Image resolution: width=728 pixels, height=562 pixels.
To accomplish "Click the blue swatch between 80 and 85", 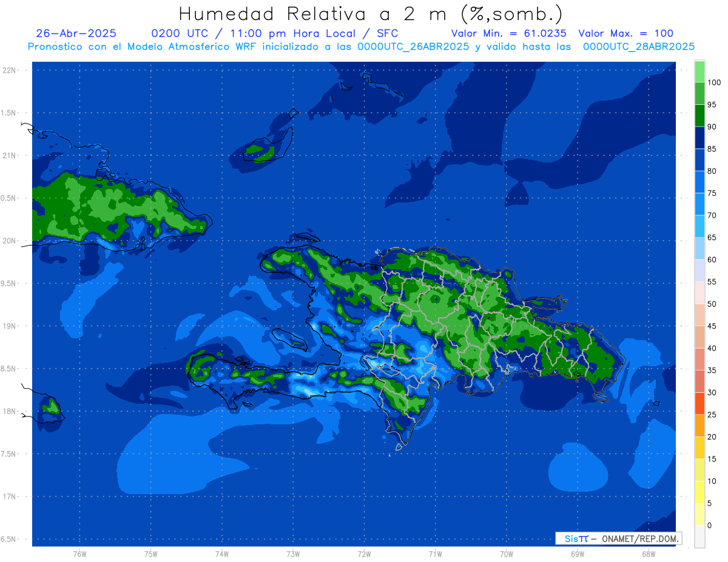I will (699, 160).
